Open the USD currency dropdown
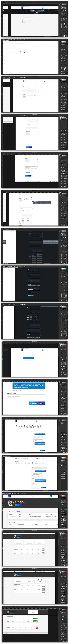This screenshot has width=69, height=644. pos(23,516)
